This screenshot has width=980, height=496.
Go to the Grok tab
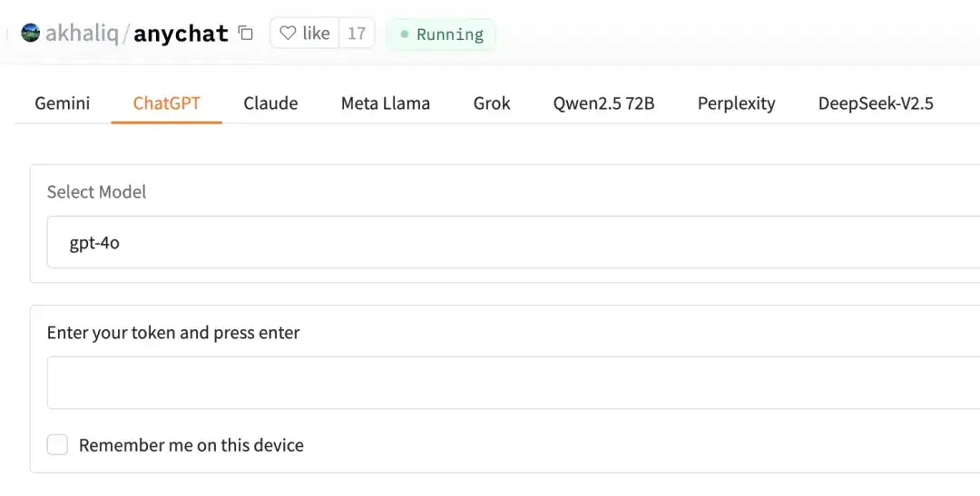click(492, 103)
